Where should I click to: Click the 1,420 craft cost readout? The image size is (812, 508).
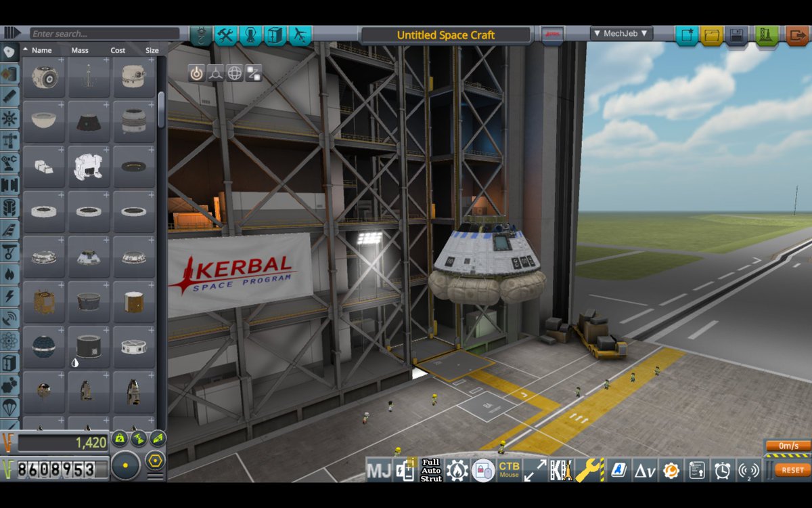pyautogui.click(x=62, y=443)
